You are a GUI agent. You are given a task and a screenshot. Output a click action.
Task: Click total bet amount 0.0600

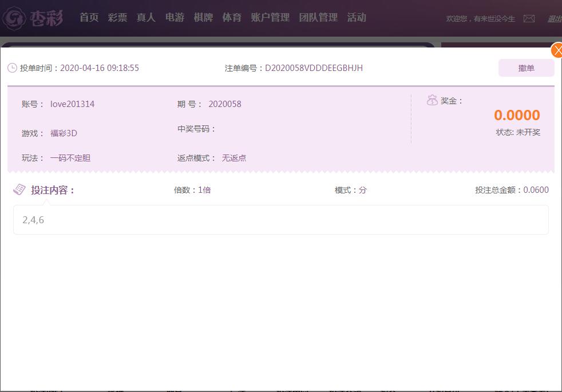536,190
